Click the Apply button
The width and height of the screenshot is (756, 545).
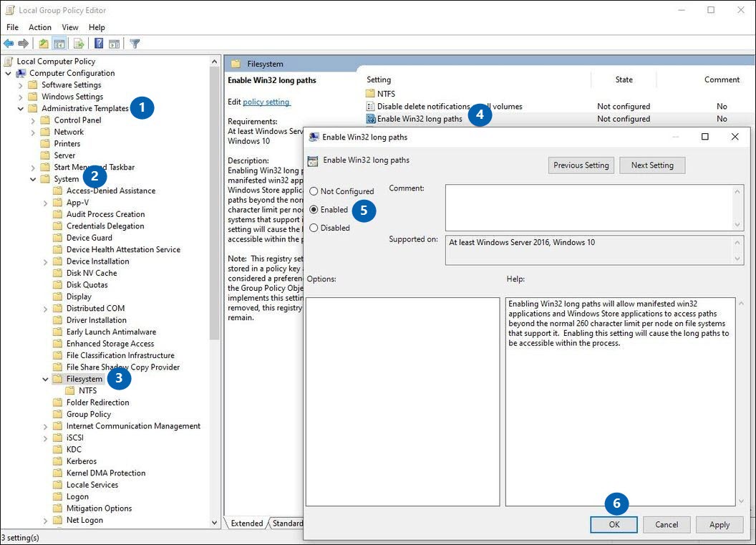(x=719, y=525)
